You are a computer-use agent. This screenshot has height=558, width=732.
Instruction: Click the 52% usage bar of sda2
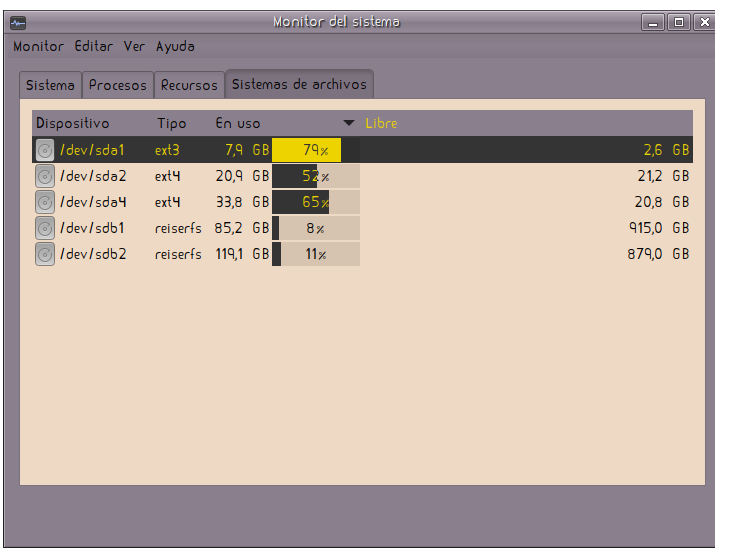[316, 176]
